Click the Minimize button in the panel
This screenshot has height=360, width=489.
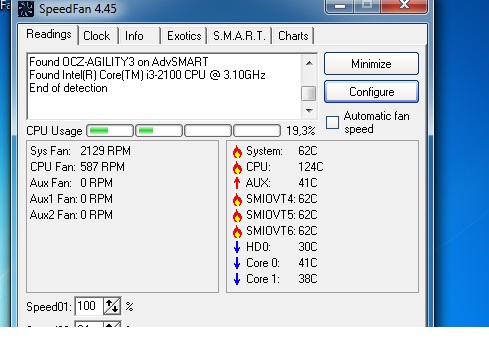[x=371, y=63]
